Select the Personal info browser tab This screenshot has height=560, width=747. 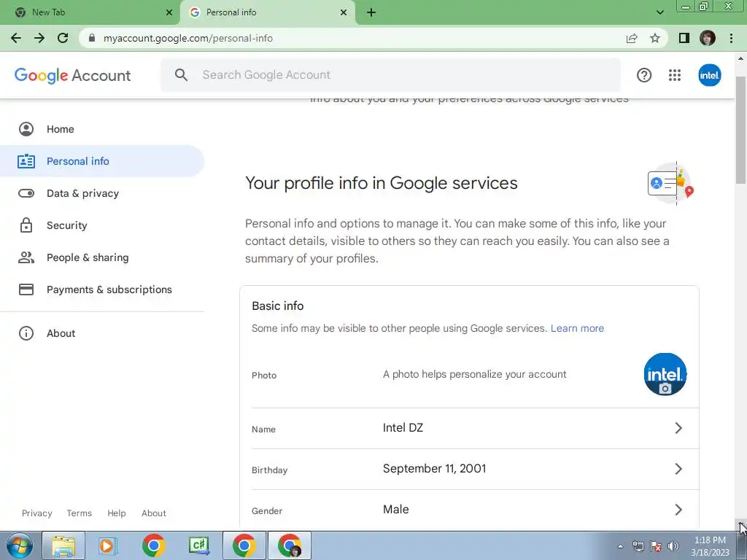point(267,12)
